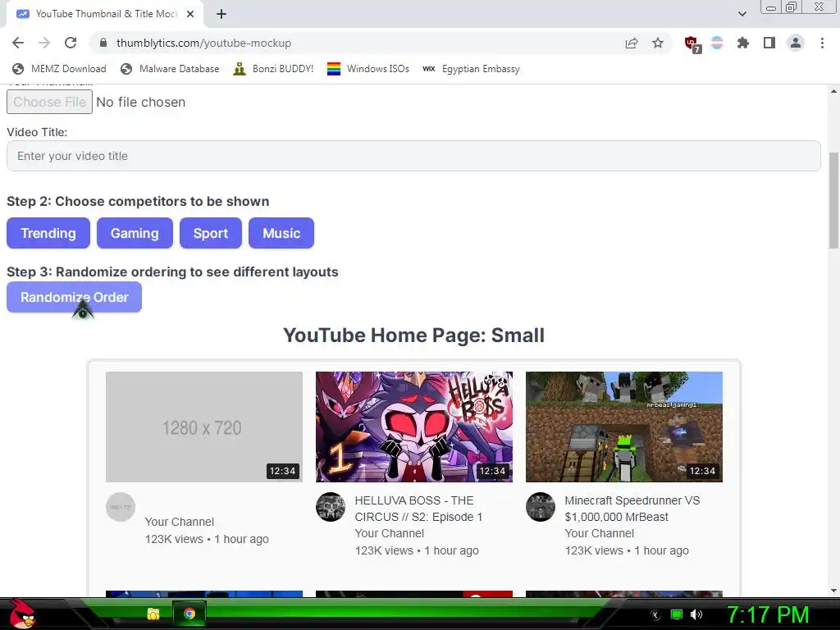Image resolution: width=840 pixels, height=630 pixels.
Task: Select the Gaming competitors button
Action: click(135, 233)
